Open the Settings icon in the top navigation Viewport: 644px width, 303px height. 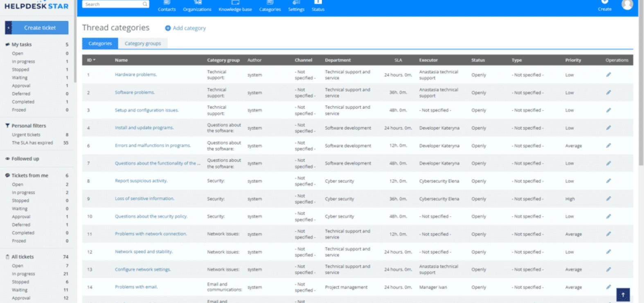pyautogui.click(x=296, y=3)
